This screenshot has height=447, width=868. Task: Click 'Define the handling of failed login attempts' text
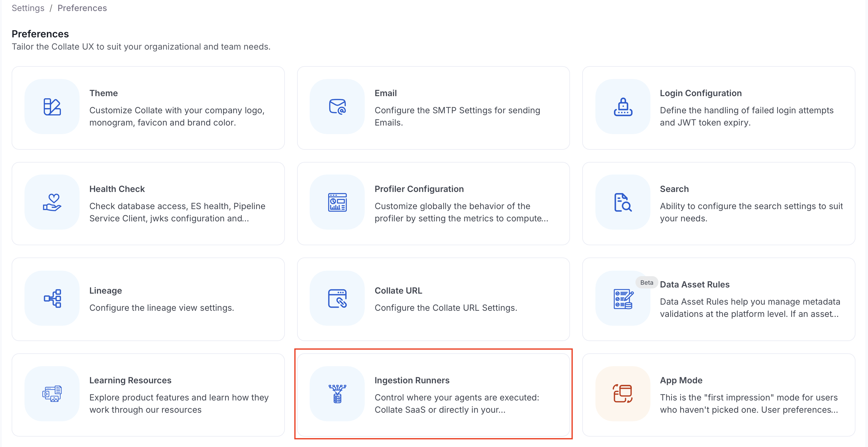tap(746, 110)
